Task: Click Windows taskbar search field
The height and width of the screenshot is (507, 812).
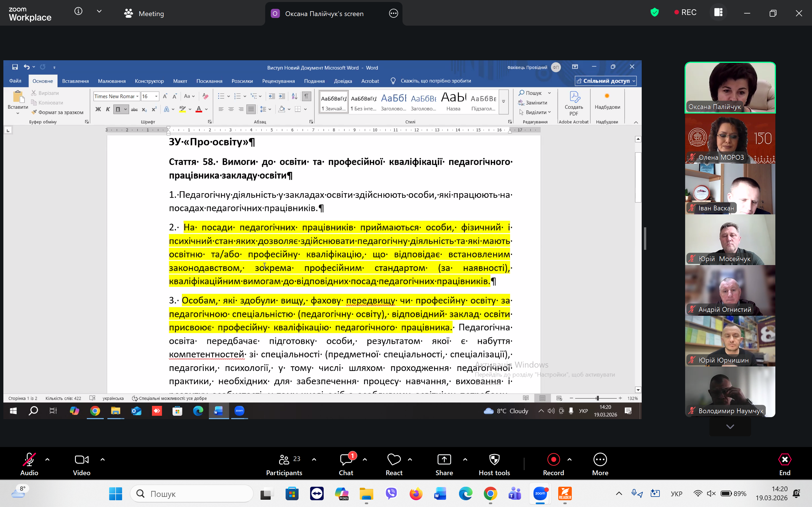Action: click(192, 493)
